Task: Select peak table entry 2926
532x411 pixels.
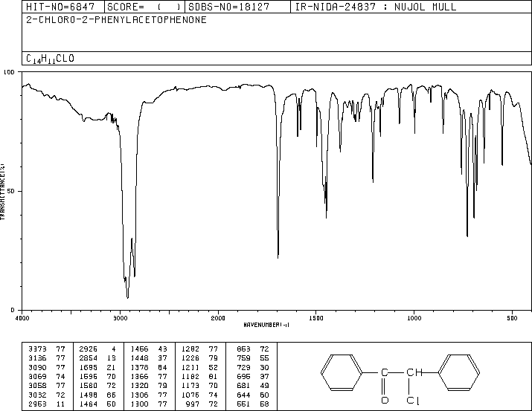Action: click(x=97, y=349)
